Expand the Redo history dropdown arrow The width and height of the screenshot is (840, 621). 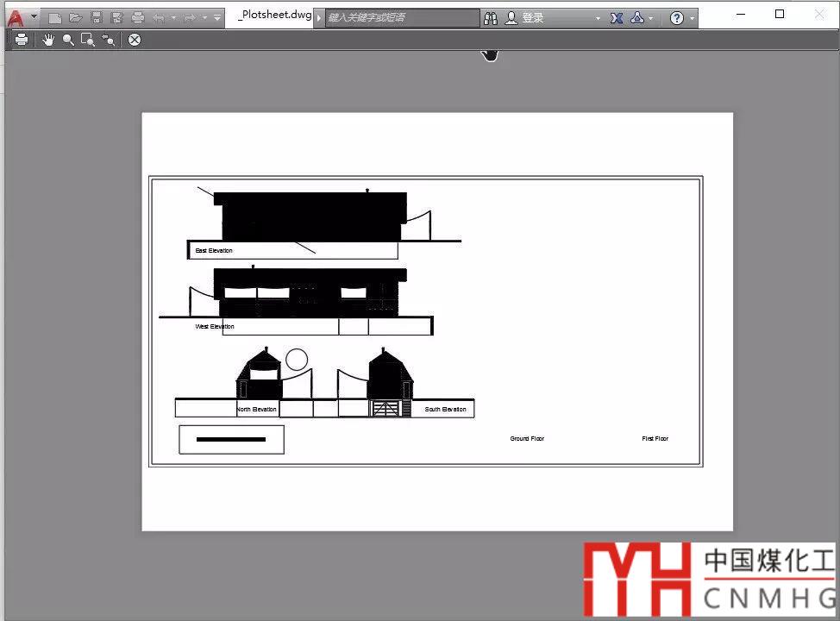pos(204,18)
